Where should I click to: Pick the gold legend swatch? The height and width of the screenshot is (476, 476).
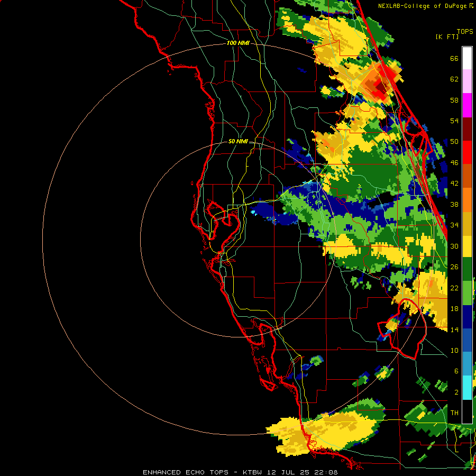pos(467,224)
